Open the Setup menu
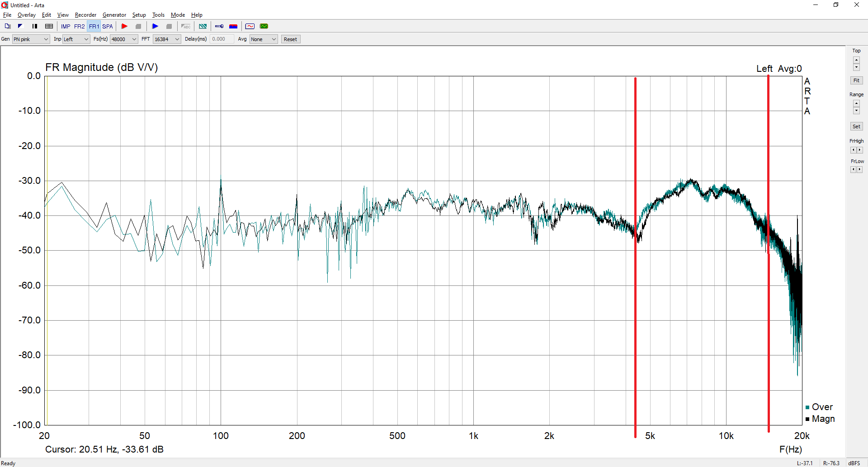The width and height of the screenshot is (868, 467). coord(139,15)
